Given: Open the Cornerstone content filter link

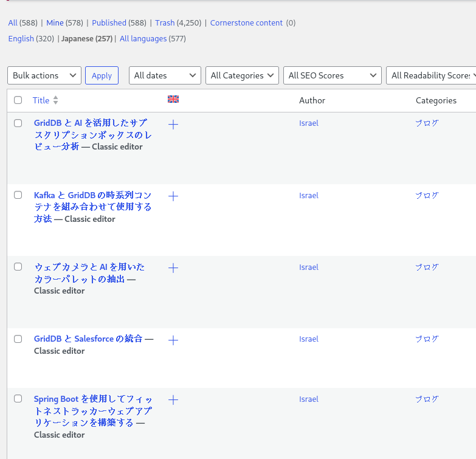Looking at the screenshot, I should (246, 23).
